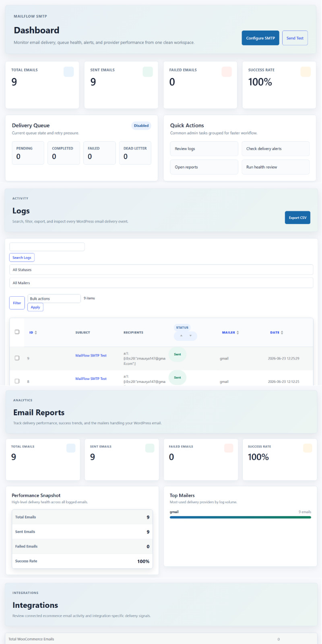Select Failed Emails row in Performance Snapshot
Image resolution: width=322 pixels, height=644 pixels.
point(82,546)
